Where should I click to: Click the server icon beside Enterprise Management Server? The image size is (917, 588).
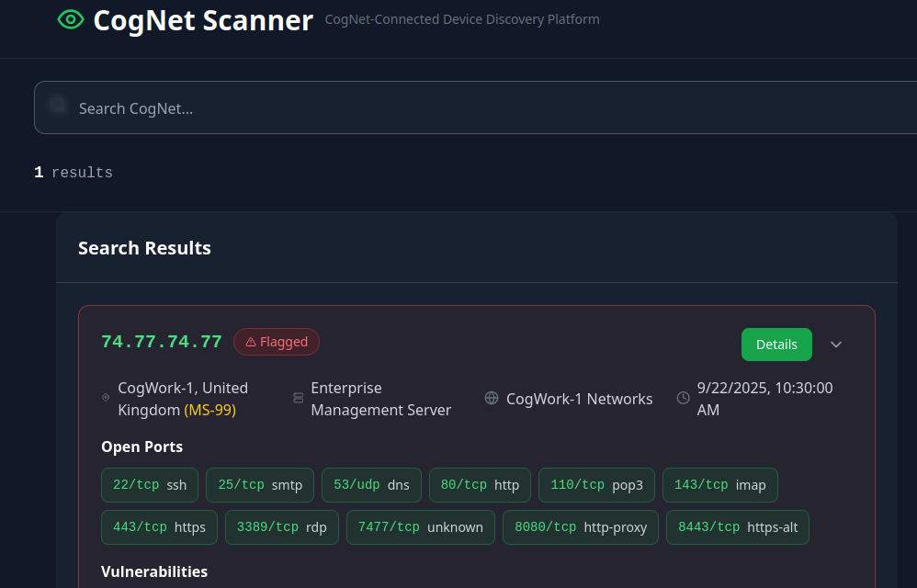(298, 399)
